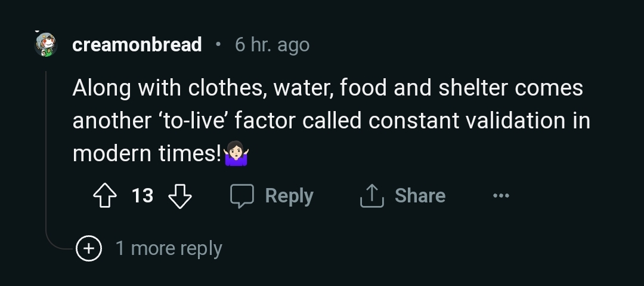The height and width of the screenshot is (286, 644).
Task: Click the shrugging person emoji
Action: (236, 155)
